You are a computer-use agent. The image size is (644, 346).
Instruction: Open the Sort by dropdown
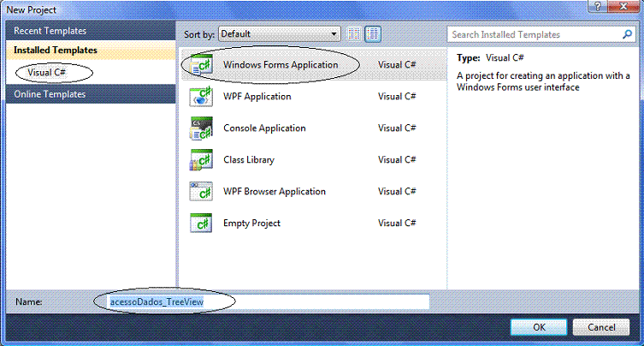(x=279, y=34)
